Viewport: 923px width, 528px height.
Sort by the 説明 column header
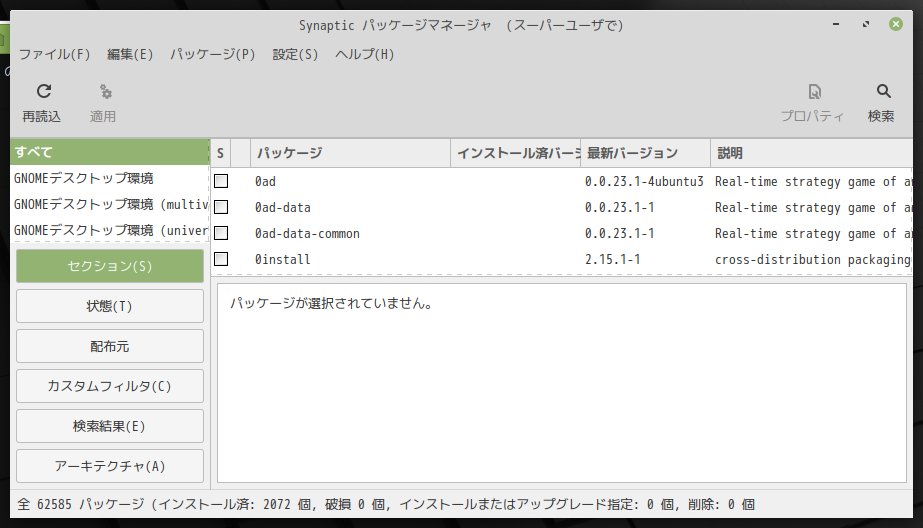click(812, 153)
